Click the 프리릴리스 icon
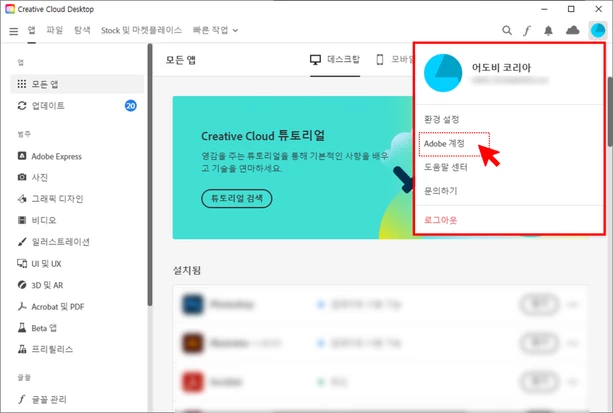Screen dimensions: 613x413 click(x=22, y=349)
